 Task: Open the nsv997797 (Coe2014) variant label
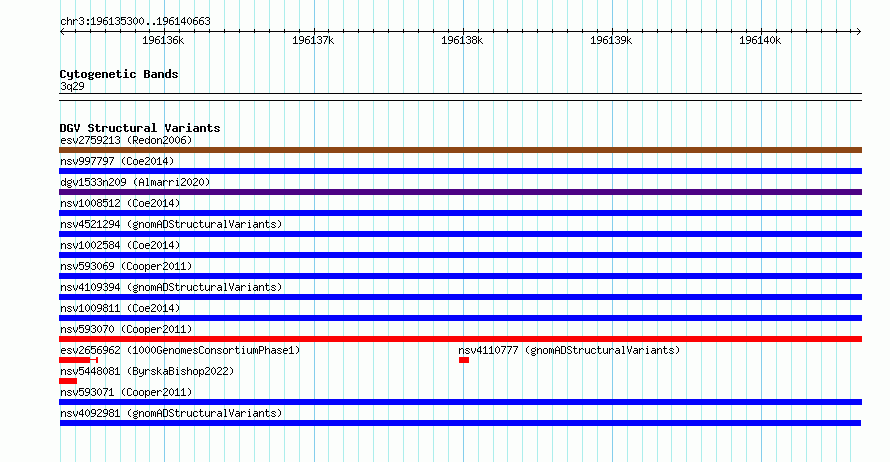tap(117, 161)
